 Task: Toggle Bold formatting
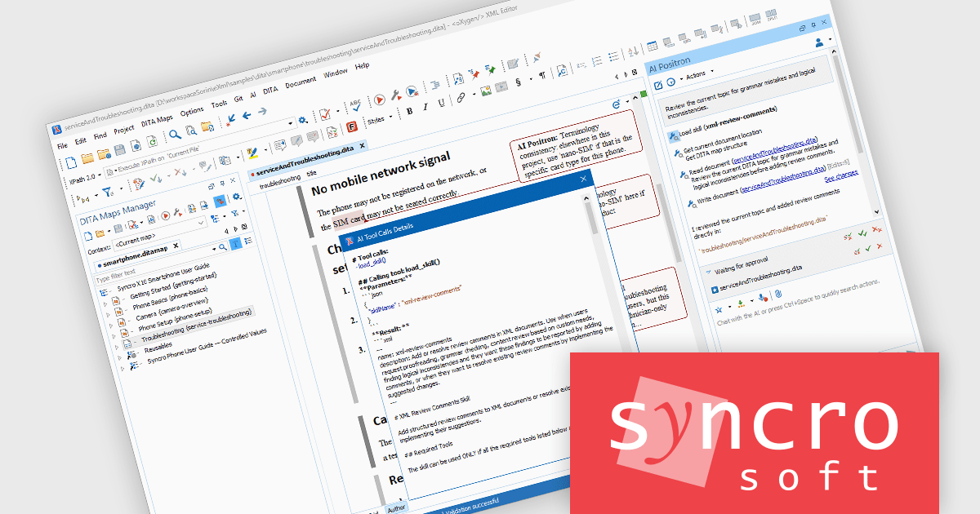411,111
